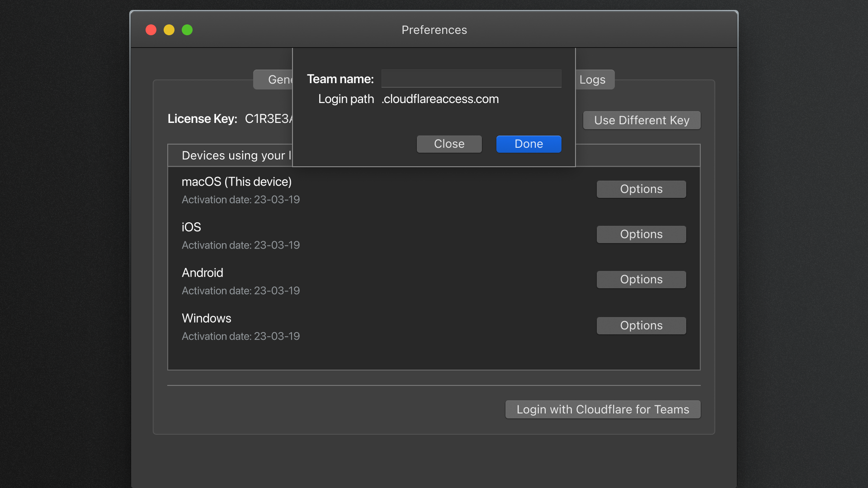Switch to the Logs tab
868x488 pixels.
coord(594,80)
